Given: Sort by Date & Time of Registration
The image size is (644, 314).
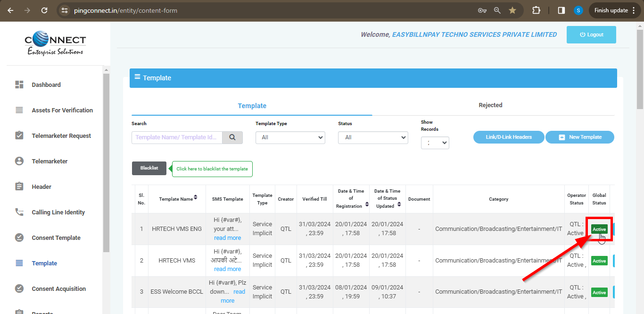Looking at the screenshot, I should (367, 204).
